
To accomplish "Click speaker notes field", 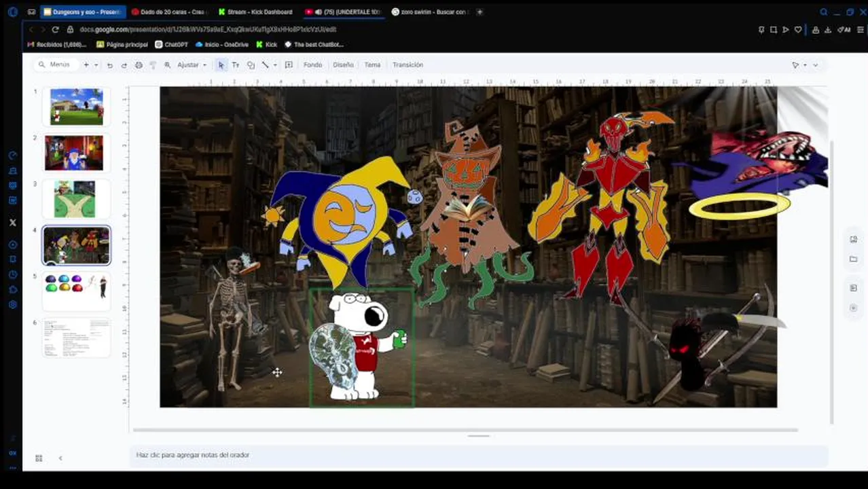I will [x=479, y=455].
